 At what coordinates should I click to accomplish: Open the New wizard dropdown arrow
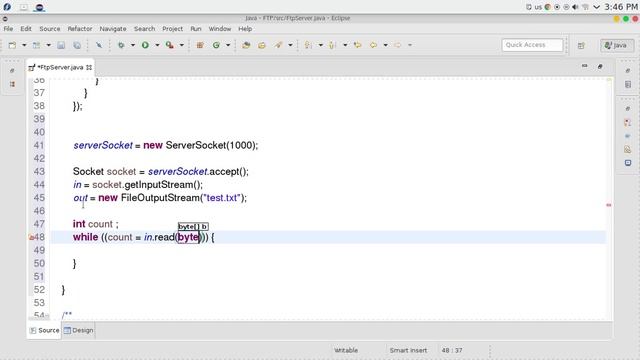pyautogui.click(x=24, y=45)
